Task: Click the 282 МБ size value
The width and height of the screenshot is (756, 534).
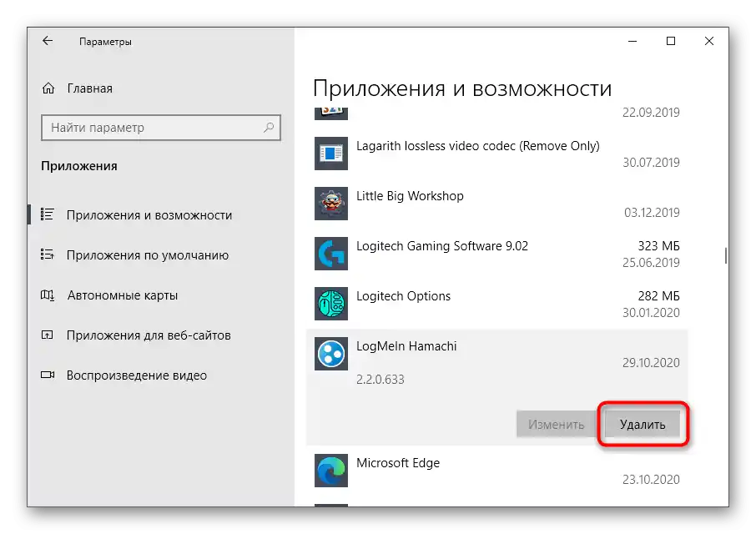Action: click(x=658, y=296)
